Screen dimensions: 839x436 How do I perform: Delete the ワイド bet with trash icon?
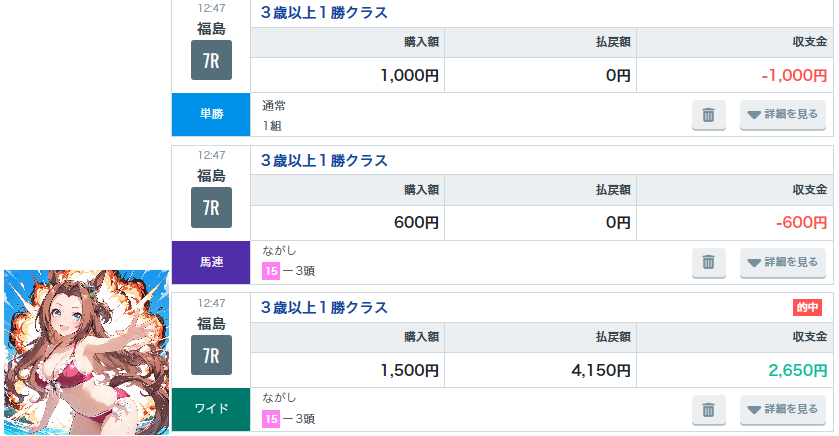(708, 409)
